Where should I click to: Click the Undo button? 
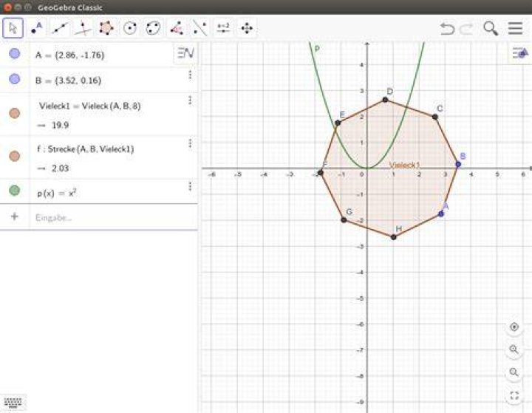pos(447,29)
